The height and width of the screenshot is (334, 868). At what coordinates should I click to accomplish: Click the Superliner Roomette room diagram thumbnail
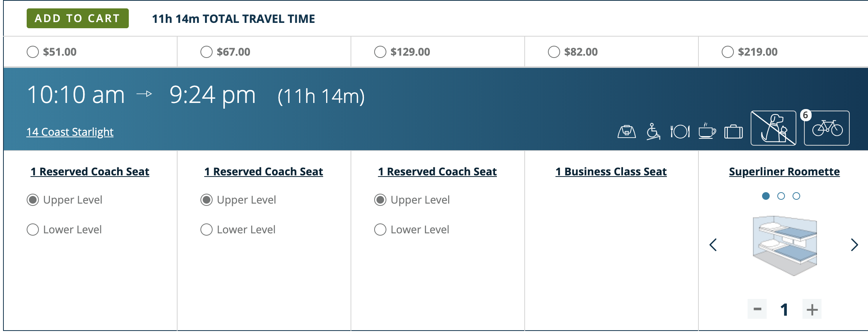click(785, 245)
